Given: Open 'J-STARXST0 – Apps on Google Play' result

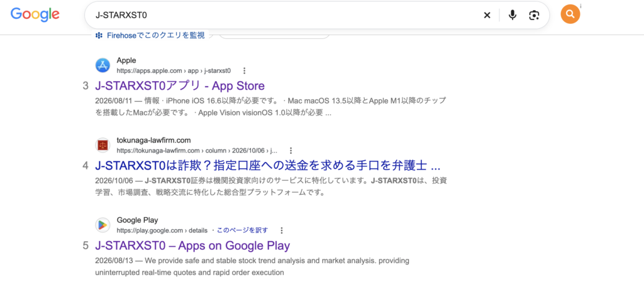Looking at the screenshot, I should click(192, 246).
